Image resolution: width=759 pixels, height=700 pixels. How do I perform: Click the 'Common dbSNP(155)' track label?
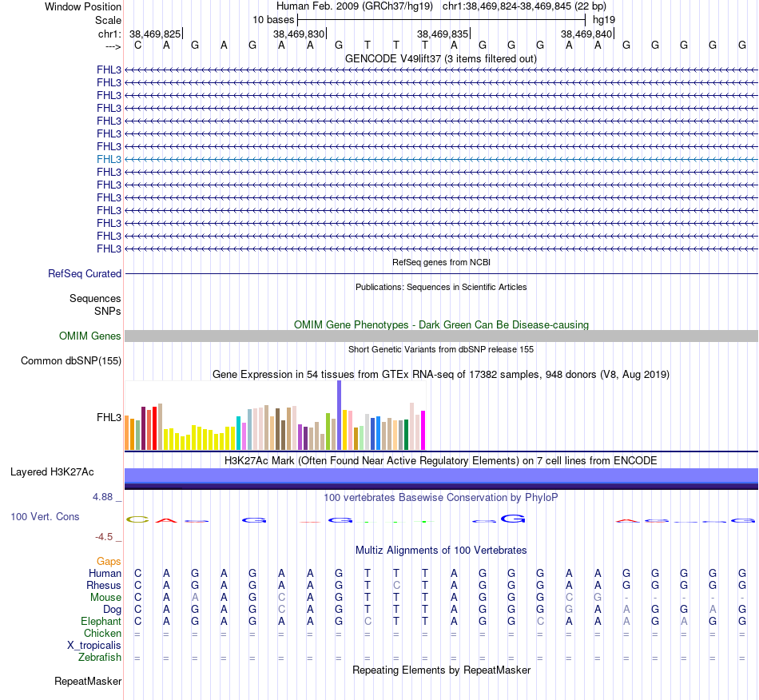tap(71, 360)
